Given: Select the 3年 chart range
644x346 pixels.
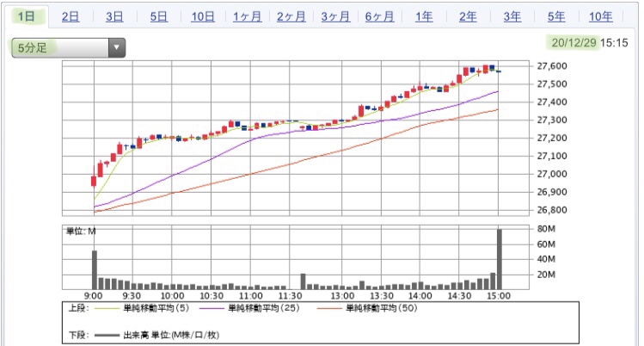Looking at the screenshot, I should pos(512,17).
